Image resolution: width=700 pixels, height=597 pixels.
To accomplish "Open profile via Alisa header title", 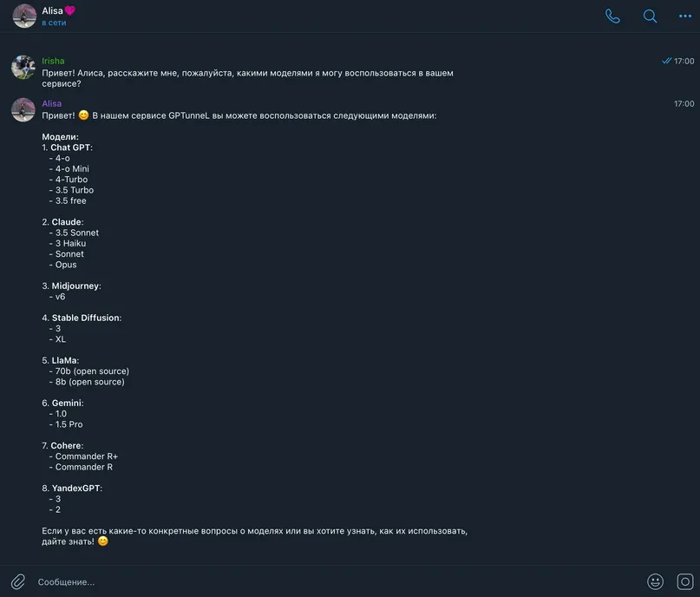I will 52,10.
